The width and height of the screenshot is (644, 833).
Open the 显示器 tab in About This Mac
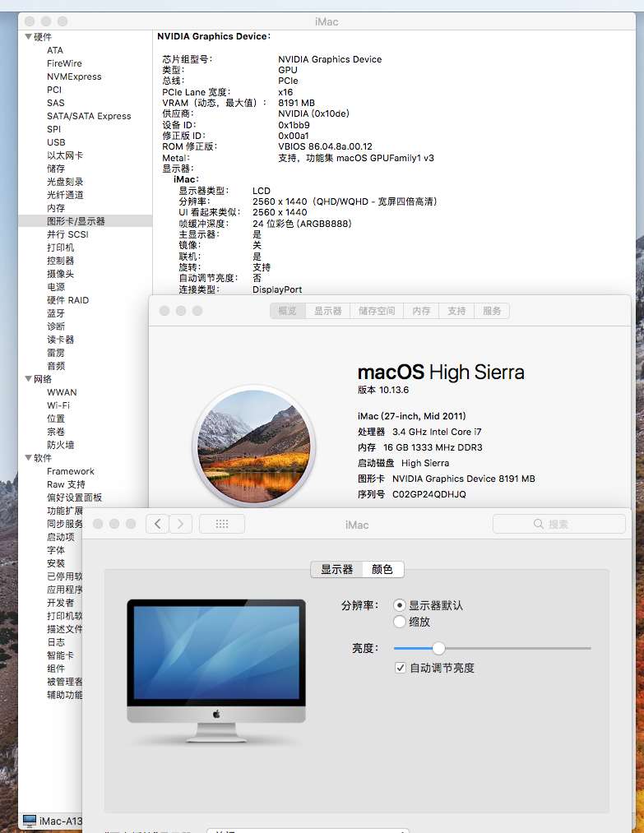(328, 311)
